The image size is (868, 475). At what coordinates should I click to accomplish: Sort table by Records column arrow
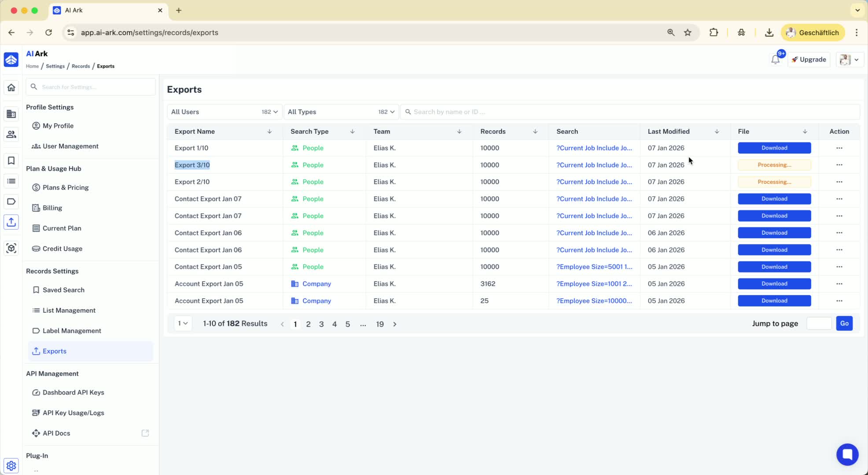point(535,132)
